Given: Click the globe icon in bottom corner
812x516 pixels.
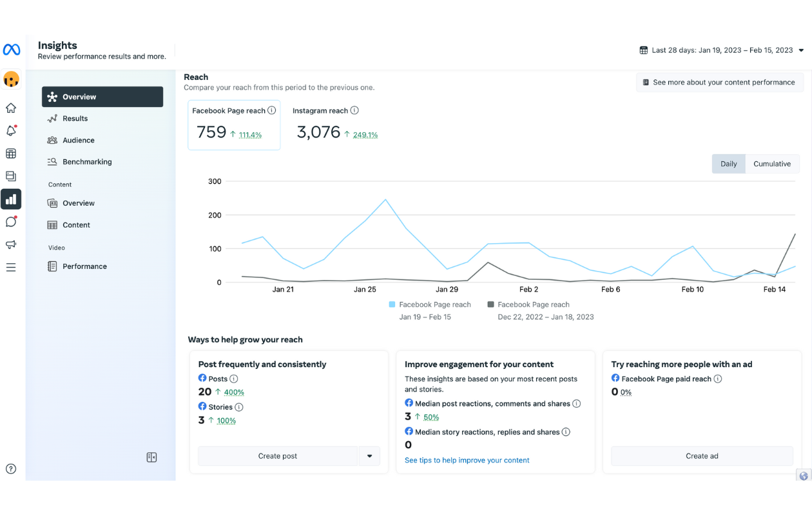Looking at the screenshot, I should [804, 476].
